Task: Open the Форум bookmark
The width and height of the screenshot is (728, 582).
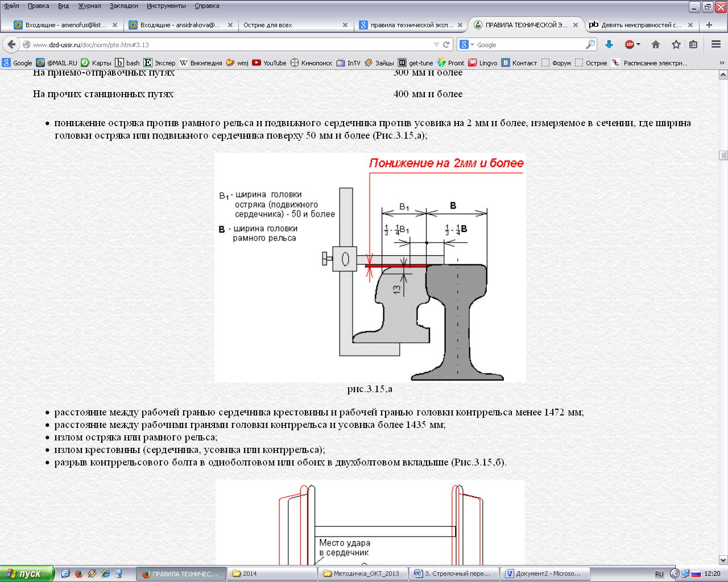Action: (x=556, y=63)
